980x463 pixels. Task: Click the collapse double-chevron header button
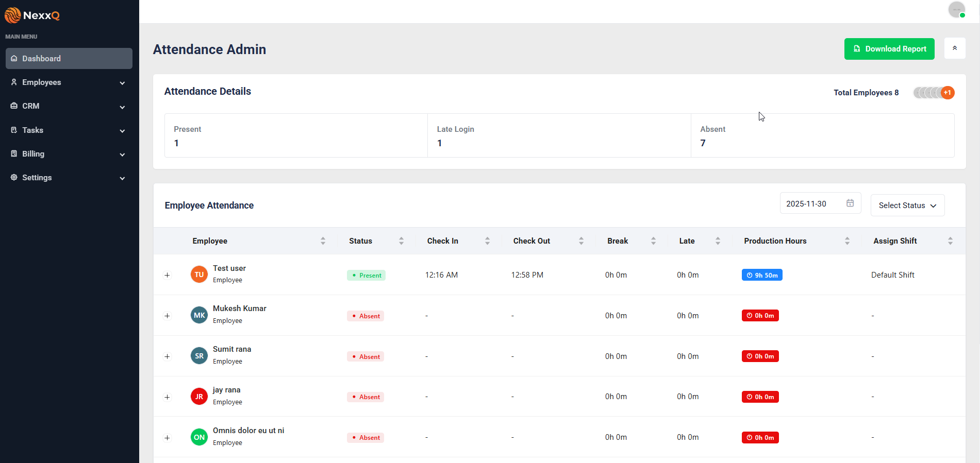point(954,48)
